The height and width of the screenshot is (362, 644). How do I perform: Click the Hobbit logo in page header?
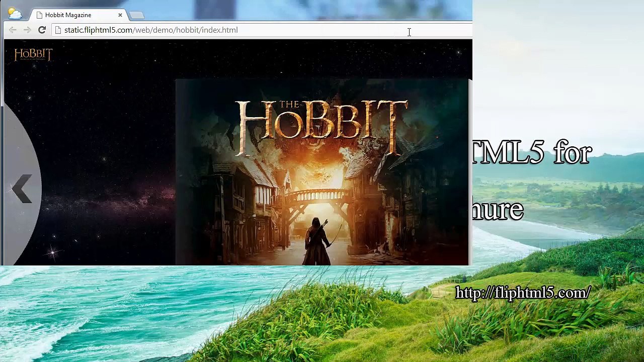(33, 54)
